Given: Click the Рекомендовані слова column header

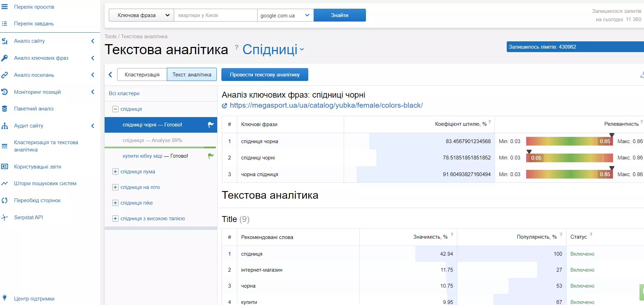Looking at the screenshot, I should click(x=267, y=237).
